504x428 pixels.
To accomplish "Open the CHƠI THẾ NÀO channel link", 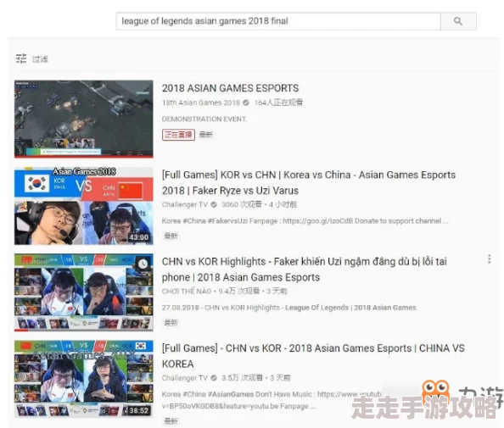I will (187, 292).
